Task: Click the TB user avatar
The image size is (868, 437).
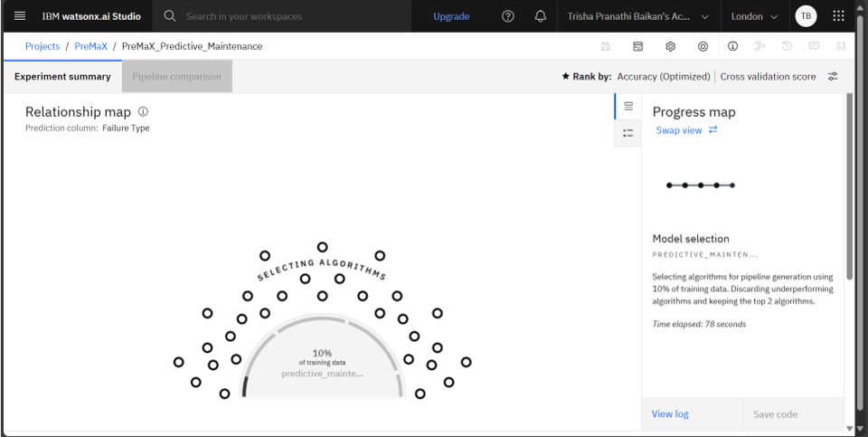Action: click(805, 16)
